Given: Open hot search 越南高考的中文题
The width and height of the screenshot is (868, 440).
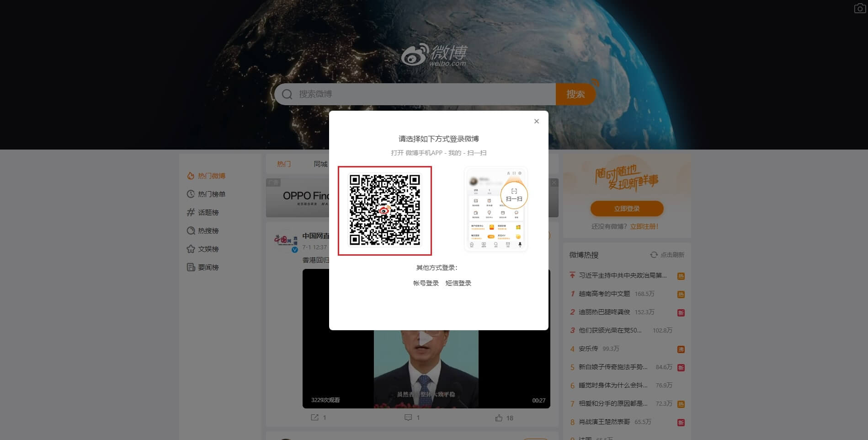Looking at the screenshot, I should click(604, 294).
